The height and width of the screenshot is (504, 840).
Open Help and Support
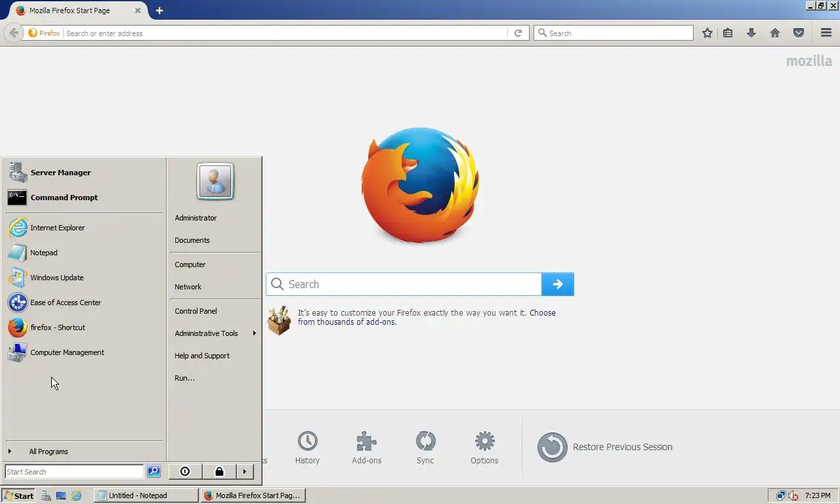pyautogui.click(x=215, y=356)
